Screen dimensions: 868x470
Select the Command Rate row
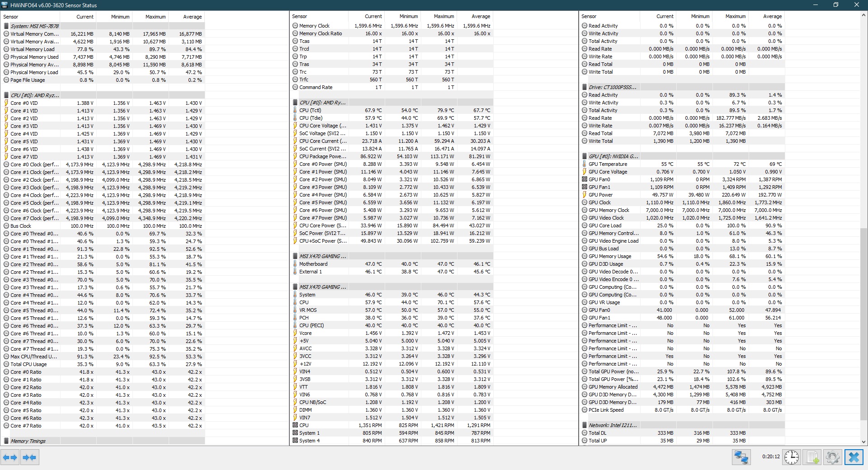392,87
